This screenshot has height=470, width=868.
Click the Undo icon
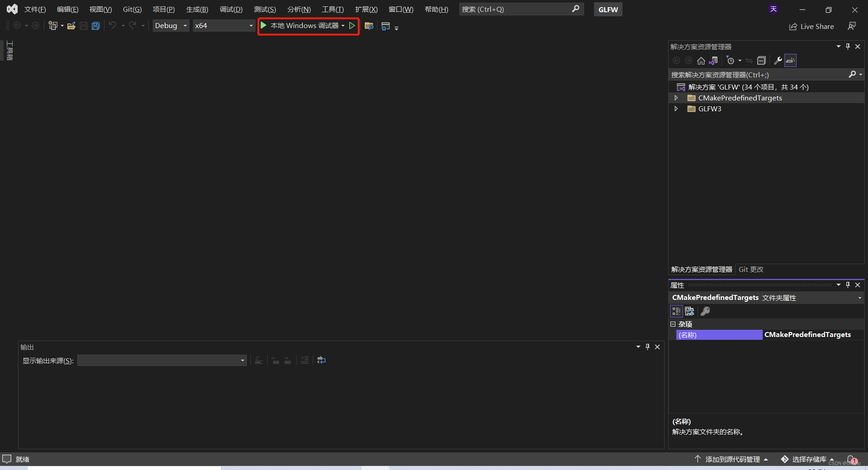113,26
